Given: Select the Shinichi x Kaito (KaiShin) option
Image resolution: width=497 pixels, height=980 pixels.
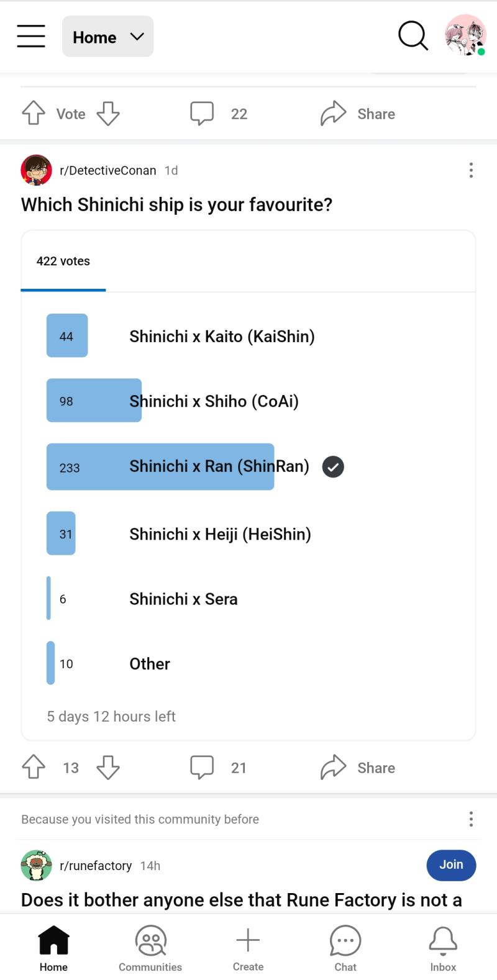Looking at the screenshot, I should [222, 336].
